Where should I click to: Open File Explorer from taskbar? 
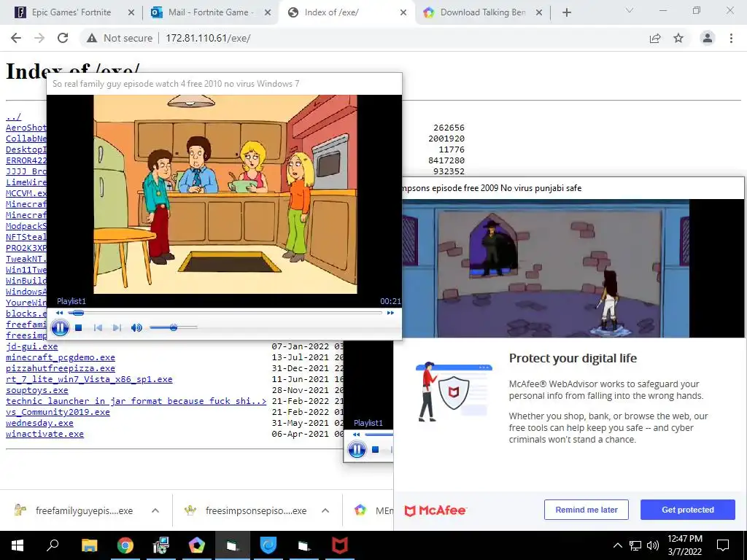tap(89, 545)
